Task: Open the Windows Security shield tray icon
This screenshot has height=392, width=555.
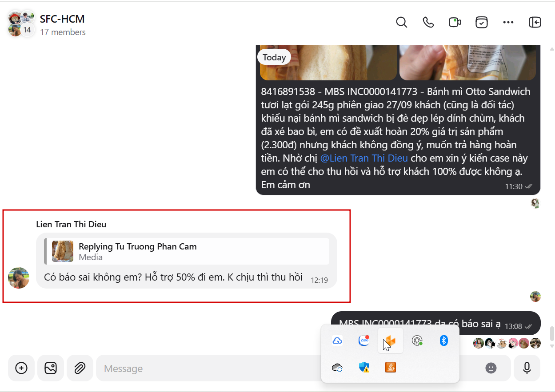Action: [x=364, y=367]
